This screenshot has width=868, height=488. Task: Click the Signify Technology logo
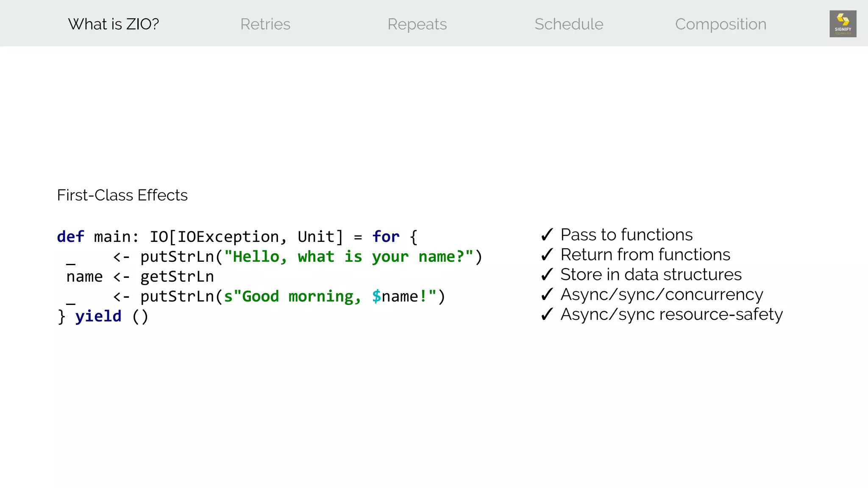843,24
